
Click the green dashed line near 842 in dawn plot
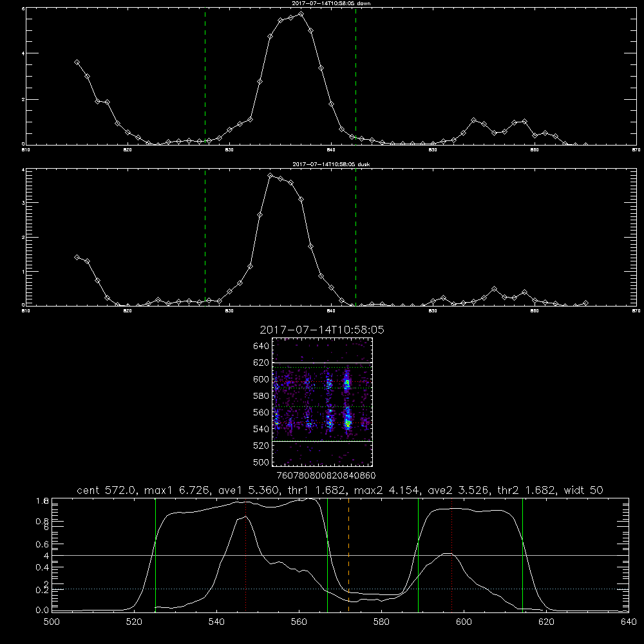[355, 76]
